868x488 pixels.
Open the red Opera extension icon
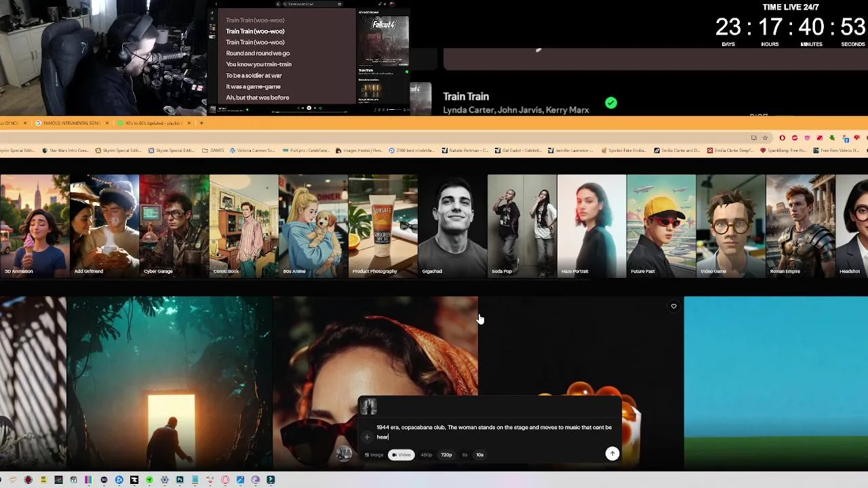coord(782,138)
